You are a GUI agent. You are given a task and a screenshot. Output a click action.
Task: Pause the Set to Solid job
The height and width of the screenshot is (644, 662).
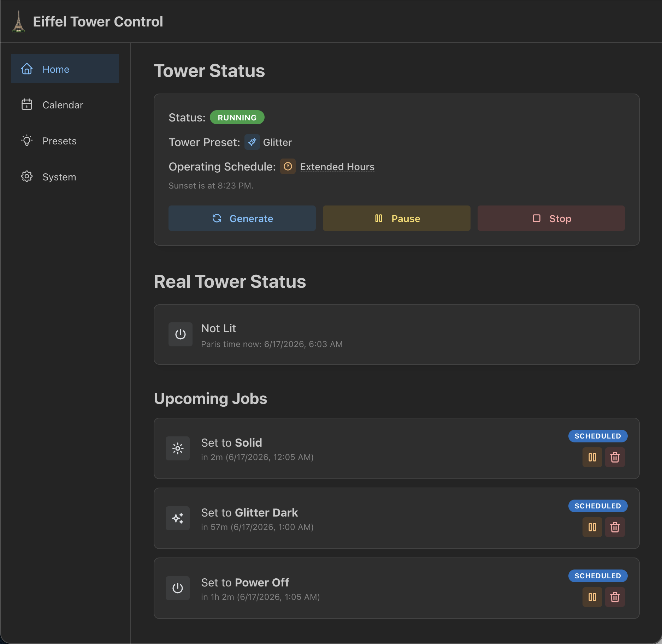[592, 457]
